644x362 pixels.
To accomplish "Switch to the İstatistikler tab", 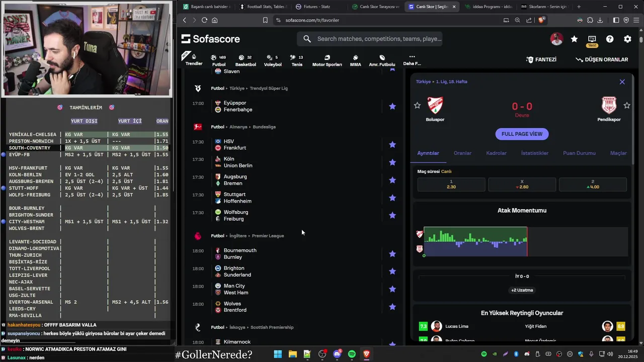I will pyautogui.click(x=534, y=153).
